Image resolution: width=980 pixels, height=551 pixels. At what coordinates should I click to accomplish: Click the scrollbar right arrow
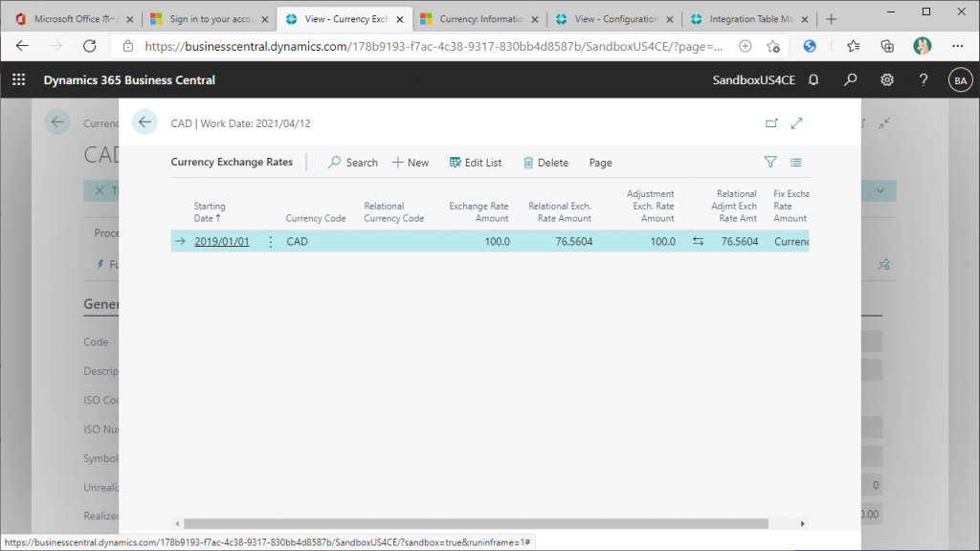coord(803,523)
